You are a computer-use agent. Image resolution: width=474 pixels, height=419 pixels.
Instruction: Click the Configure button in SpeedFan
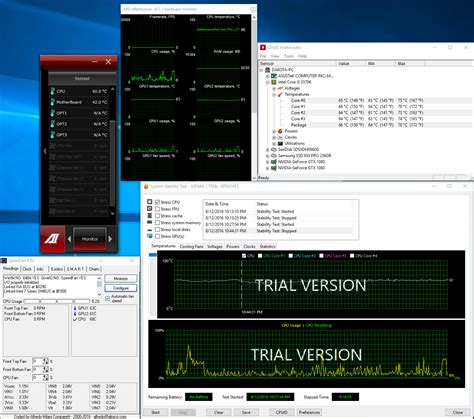pyautogui.click(x=121, y=288)
